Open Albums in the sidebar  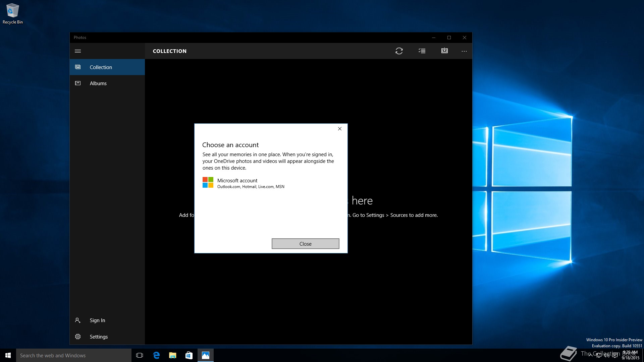[x=107, y=83]
